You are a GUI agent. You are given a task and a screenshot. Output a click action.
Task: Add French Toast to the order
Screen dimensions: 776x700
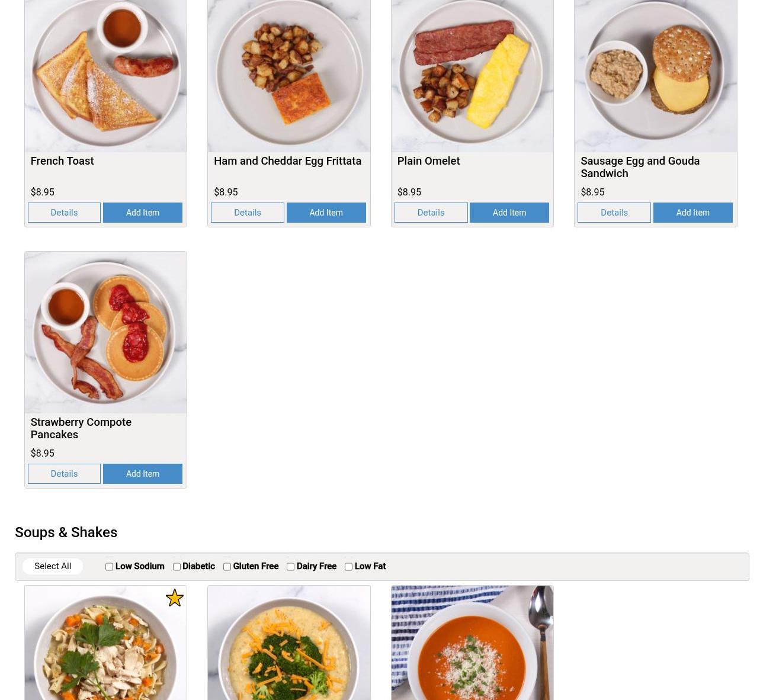click(x=143, y=213)
